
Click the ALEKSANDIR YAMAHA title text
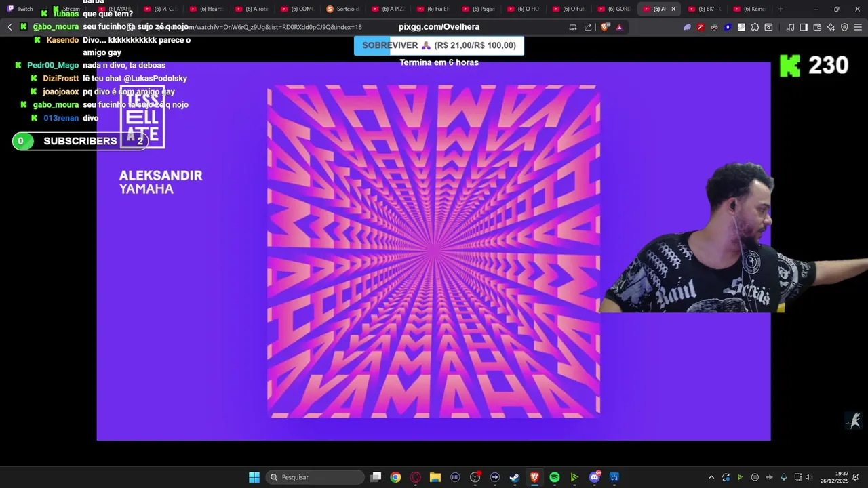[161, 182]
